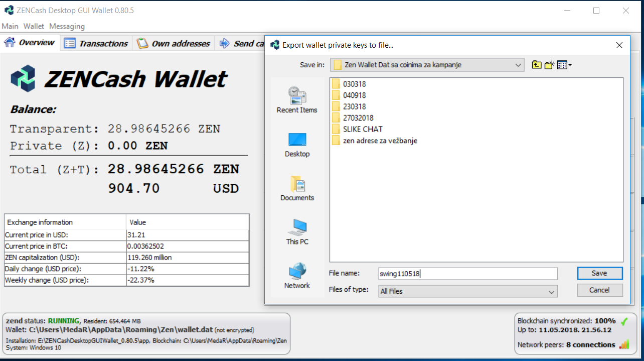Click the '904.70 USD' total value
The image size is (644, 361).
tap(174, 189)
